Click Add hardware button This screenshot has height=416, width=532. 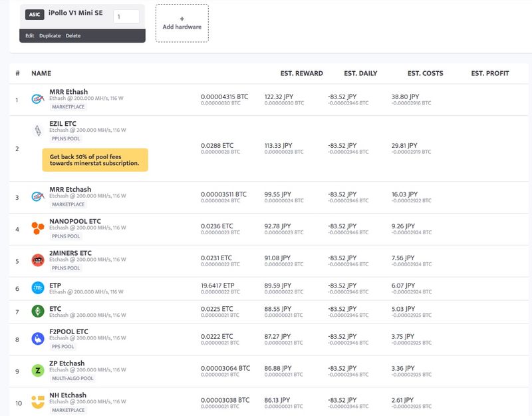tap(182, 23)
